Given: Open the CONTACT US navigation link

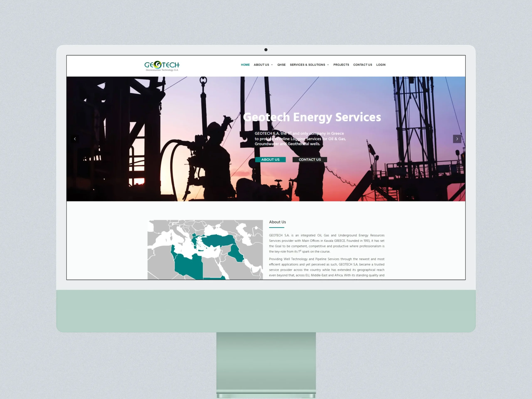Looking at the screenshot, I should click(362, 65).
